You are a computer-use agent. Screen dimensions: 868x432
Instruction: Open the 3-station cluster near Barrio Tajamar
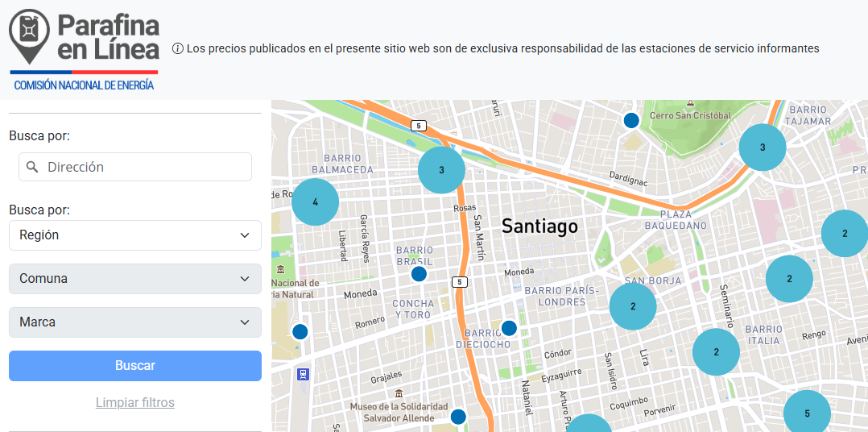pyautogui.click(x=763, y=147)
